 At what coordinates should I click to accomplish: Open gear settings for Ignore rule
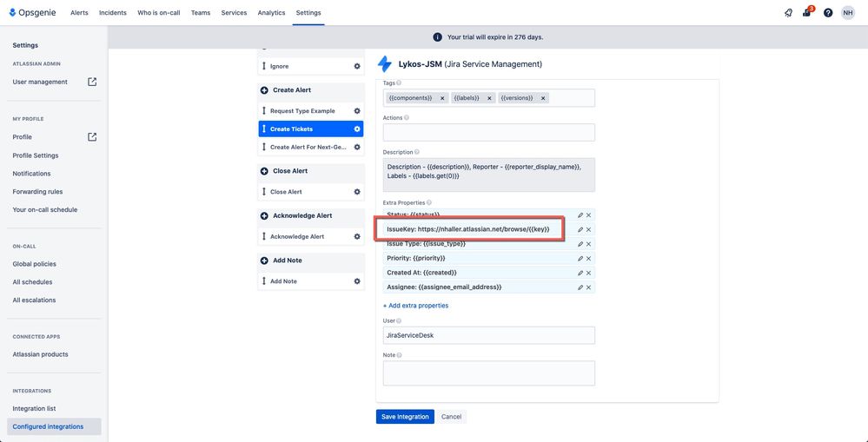pos(357,66)
